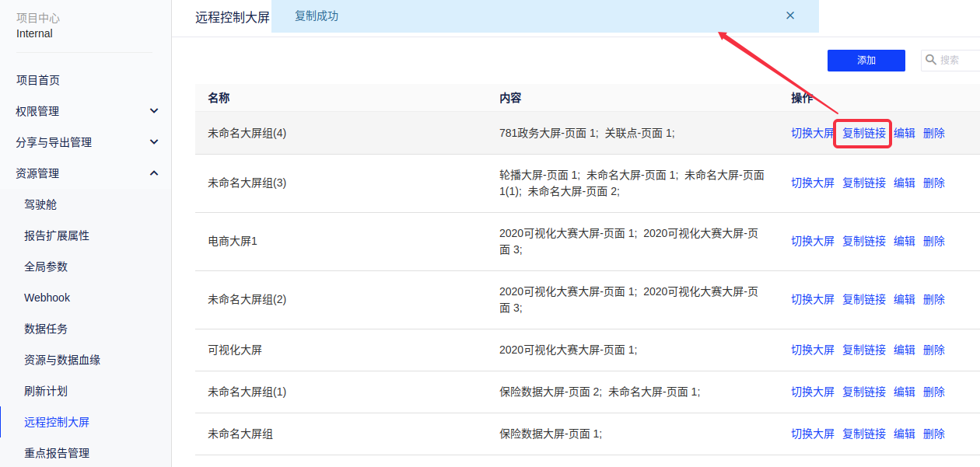The width and height of the screenshot is (980, 467).
Task: Expand the 权限管理 menu chevron
Action: tap(154, 111)
